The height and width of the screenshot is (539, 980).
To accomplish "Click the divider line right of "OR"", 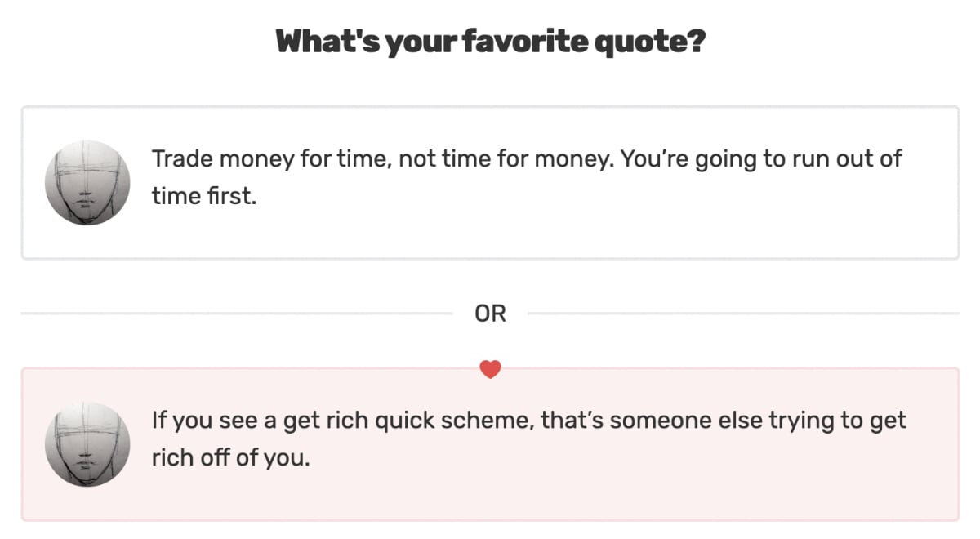I will click(743, 314).
